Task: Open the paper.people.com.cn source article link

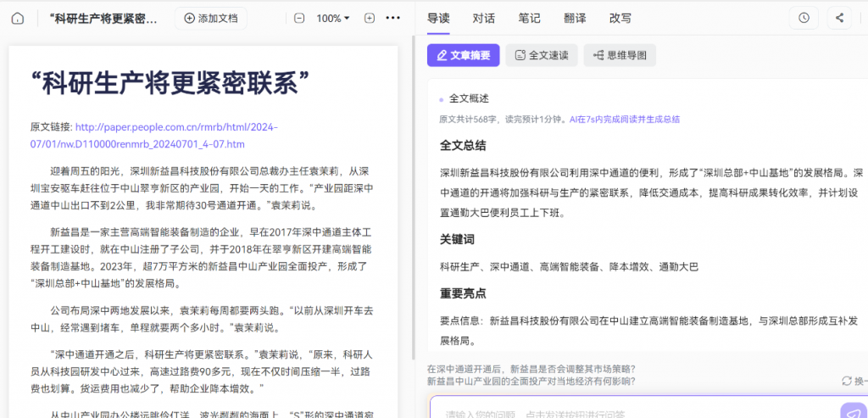Action: click(154, 136)
